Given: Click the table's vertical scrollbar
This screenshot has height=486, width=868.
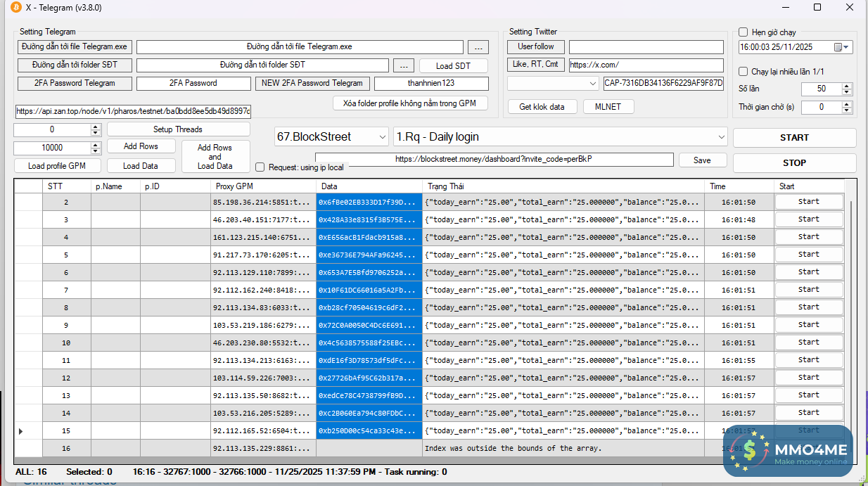Looking at the screenshot, I should [850, 316].
